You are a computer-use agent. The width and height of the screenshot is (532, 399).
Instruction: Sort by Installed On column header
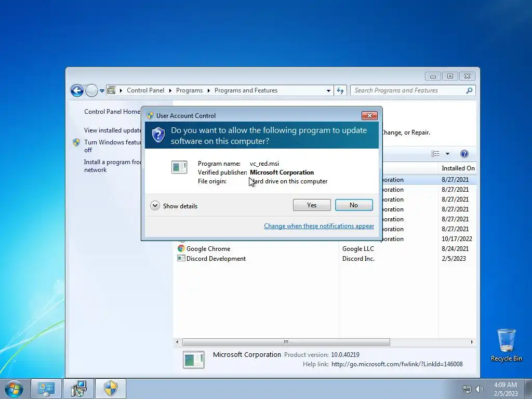[458, 168]
